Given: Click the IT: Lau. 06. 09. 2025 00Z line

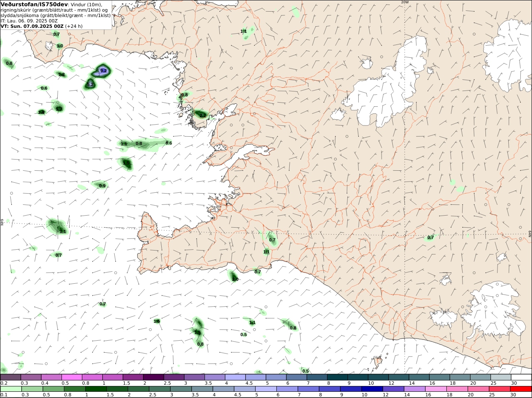Looking at the screenshot, I should pos(29,20).
